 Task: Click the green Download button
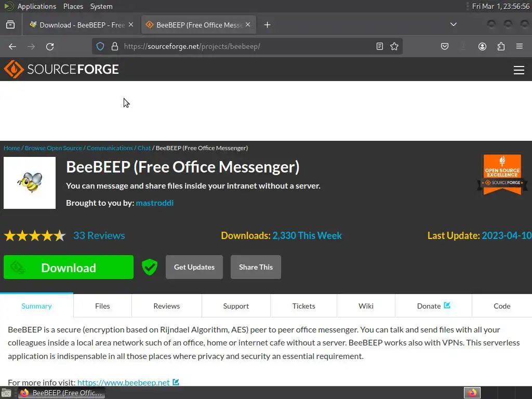pos(69,268)
